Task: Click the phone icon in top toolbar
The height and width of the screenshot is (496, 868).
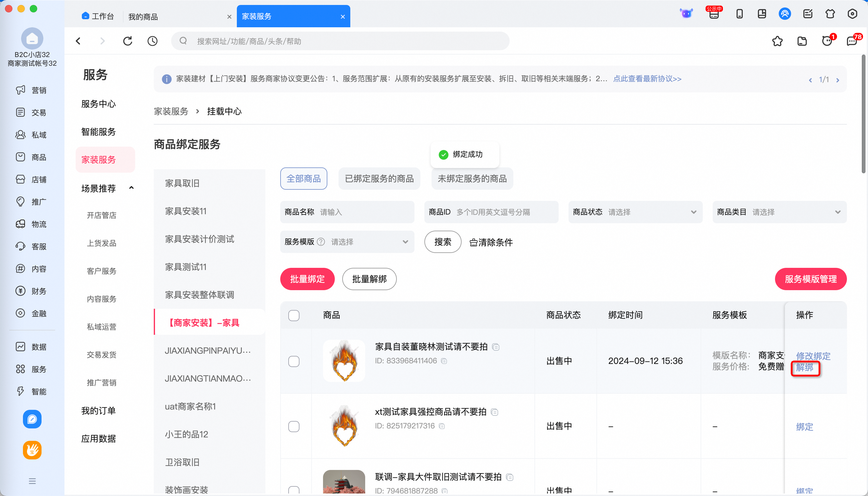Action: click(x=740, y=14)
